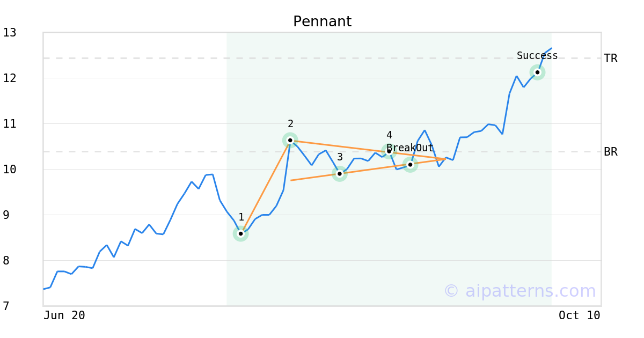Image resolution: width=644 pixels, height=338 pixels.
Task: Click the 10 value on the price axis
Action: tap(10, 170)
